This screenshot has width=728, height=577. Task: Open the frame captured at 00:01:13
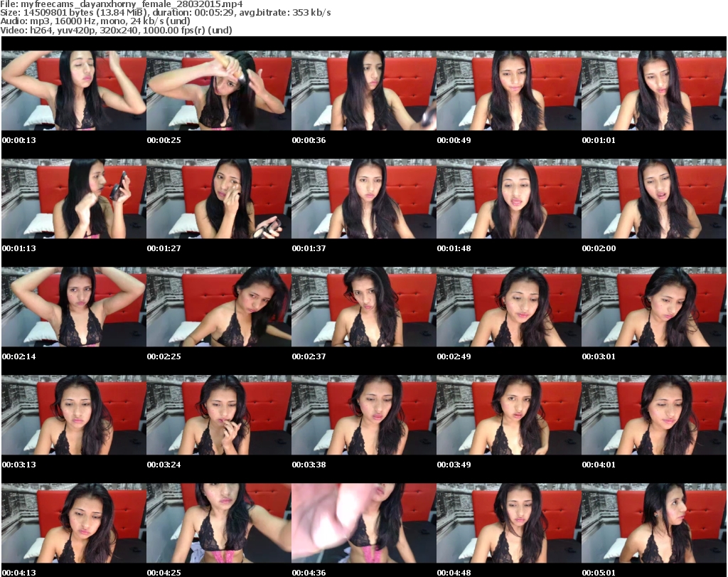(x=74, y=198)
